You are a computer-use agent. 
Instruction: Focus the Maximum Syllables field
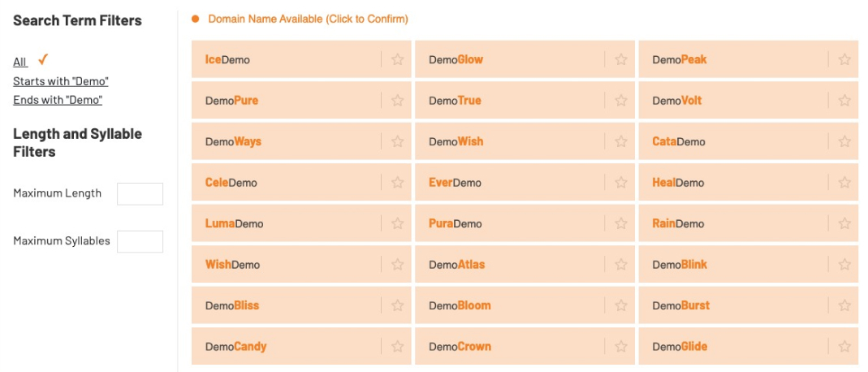140,241
